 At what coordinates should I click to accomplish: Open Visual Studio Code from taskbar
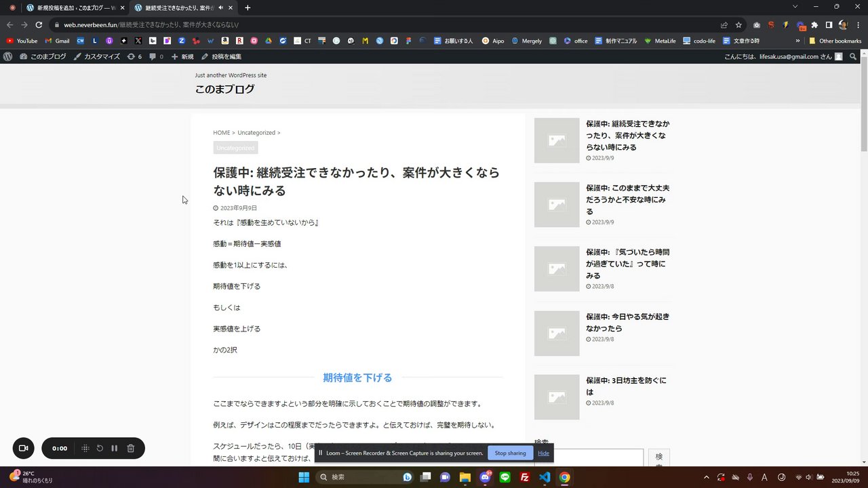544,477
